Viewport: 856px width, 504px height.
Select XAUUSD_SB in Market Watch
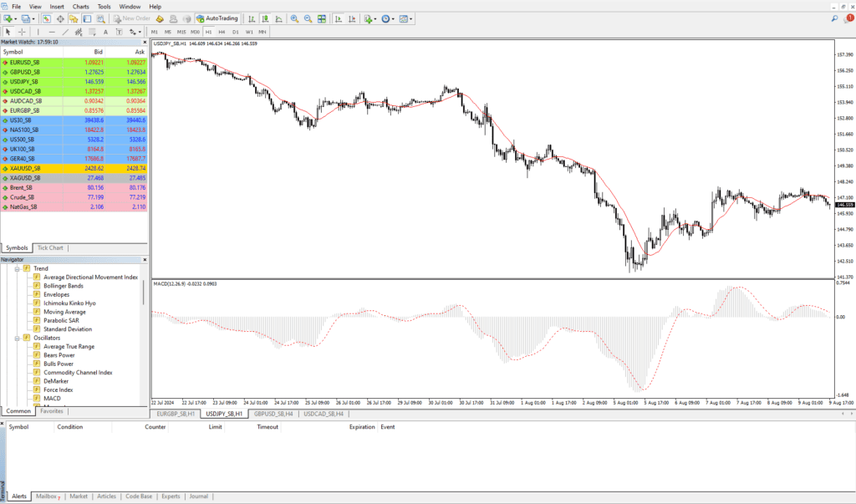(25, 168)
